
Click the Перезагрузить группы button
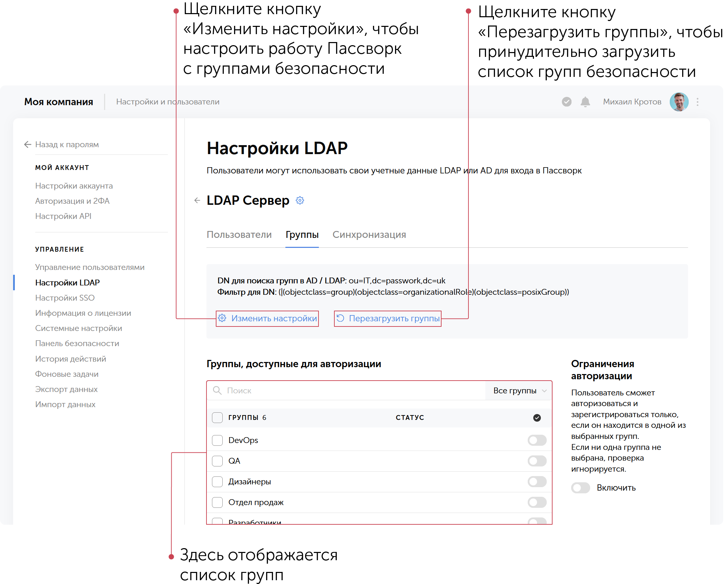(x=387, y=319)
